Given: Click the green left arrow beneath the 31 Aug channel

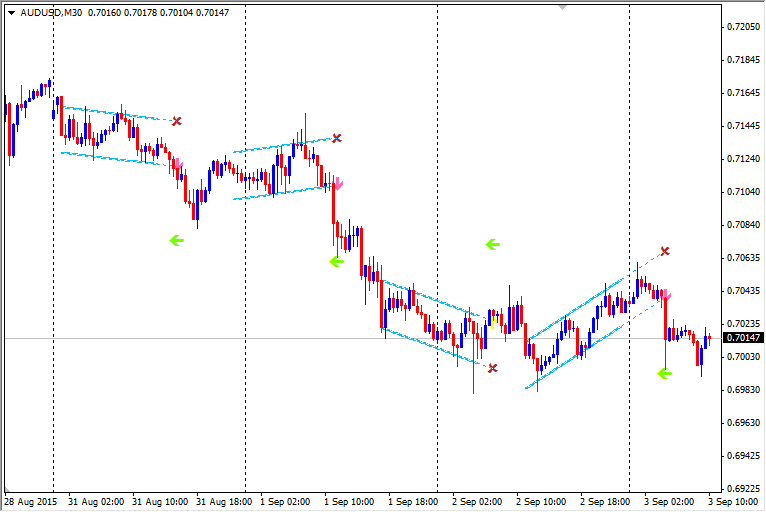Looking at the screenshot, I should point(176,240).
